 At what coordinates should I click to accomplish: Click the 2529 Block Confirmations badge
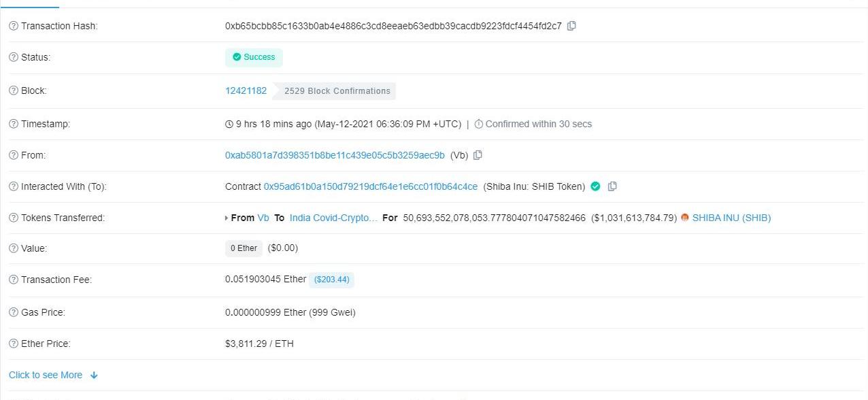click(x=337, y=90)
